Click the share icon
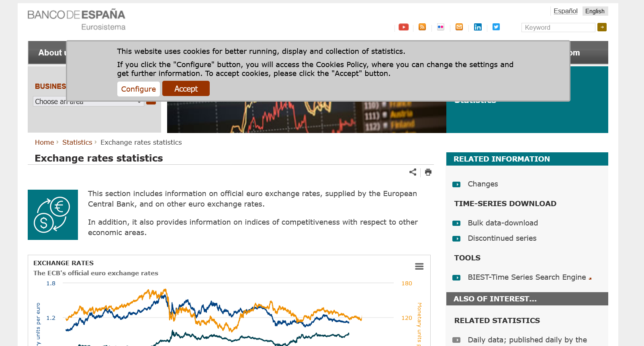644x346 pixels. tap(413, 172)
